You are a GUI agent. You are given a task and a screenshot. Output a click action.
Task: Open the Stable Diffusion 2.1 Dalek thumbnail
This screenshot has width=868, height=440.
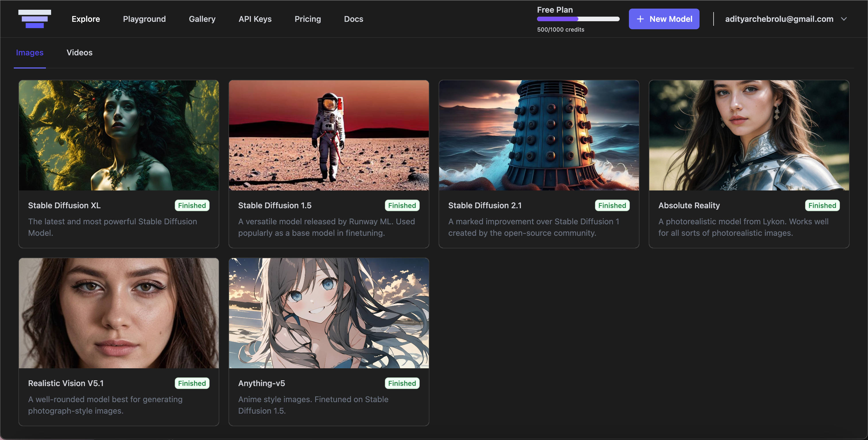(x=538, y=135)
